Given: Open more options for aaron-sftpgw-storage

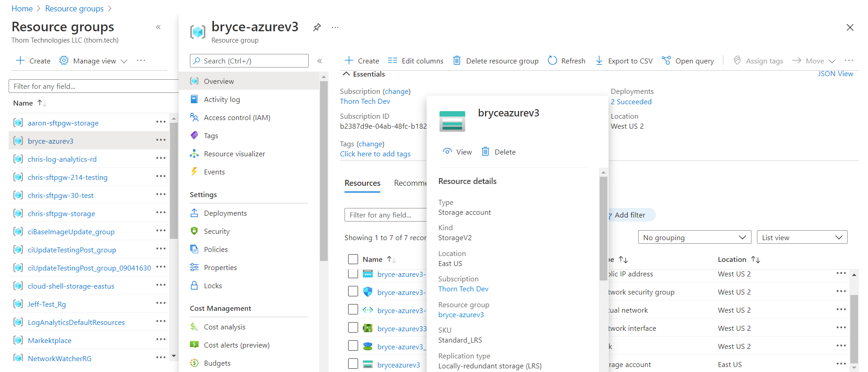Looking at the screenshot, I should [x=161, y=122].
